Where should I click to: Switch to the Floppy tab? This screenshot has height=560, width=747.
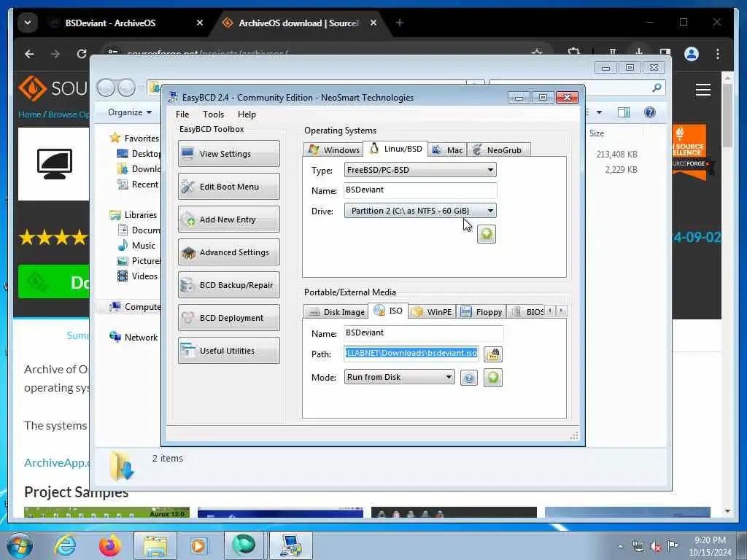click(481, 312)
